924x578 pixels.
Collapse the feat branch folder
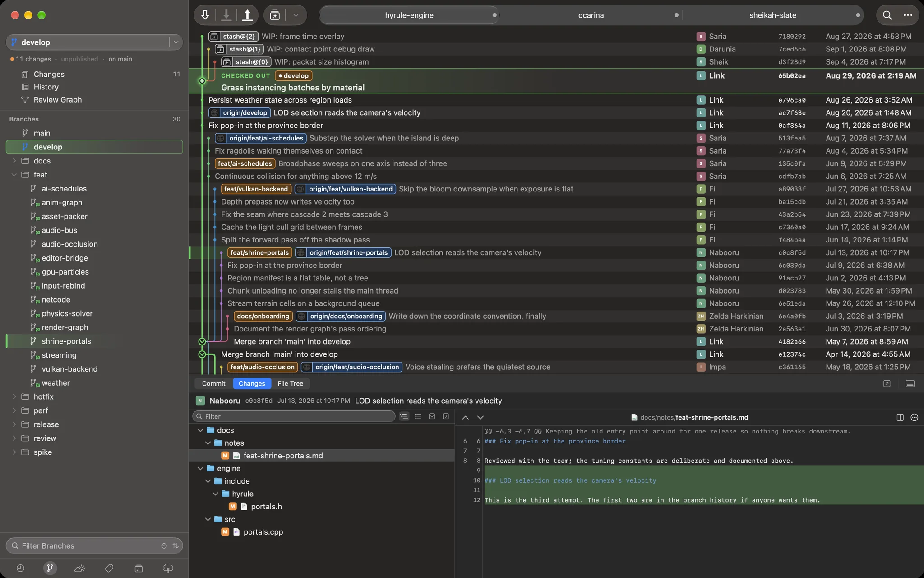pyautogui.click(x=14, y=175)
